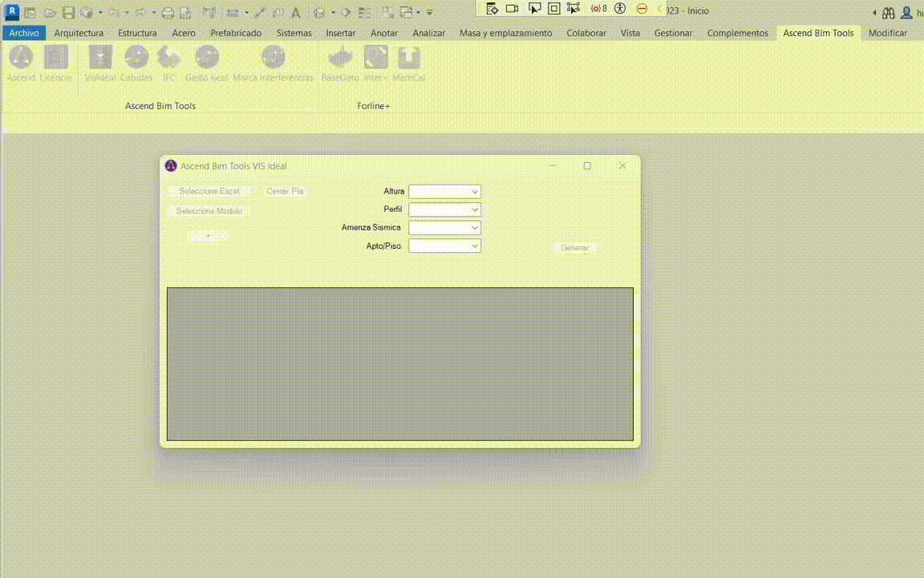Open the default 3D view icon

click(319, 12)
